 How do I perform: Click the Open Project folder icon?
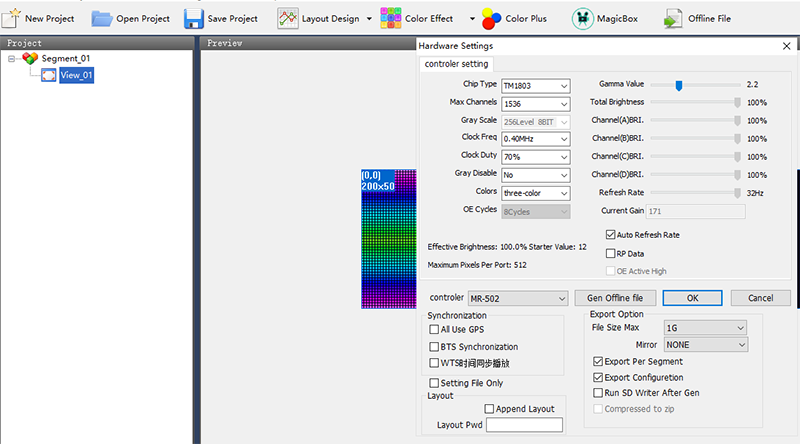coord(102,19)
